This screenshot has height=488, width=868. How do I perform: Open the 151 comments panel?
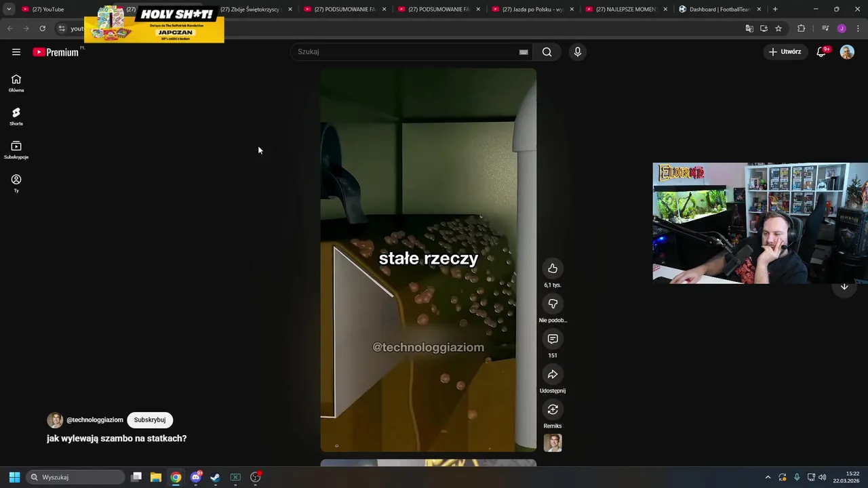553,339
